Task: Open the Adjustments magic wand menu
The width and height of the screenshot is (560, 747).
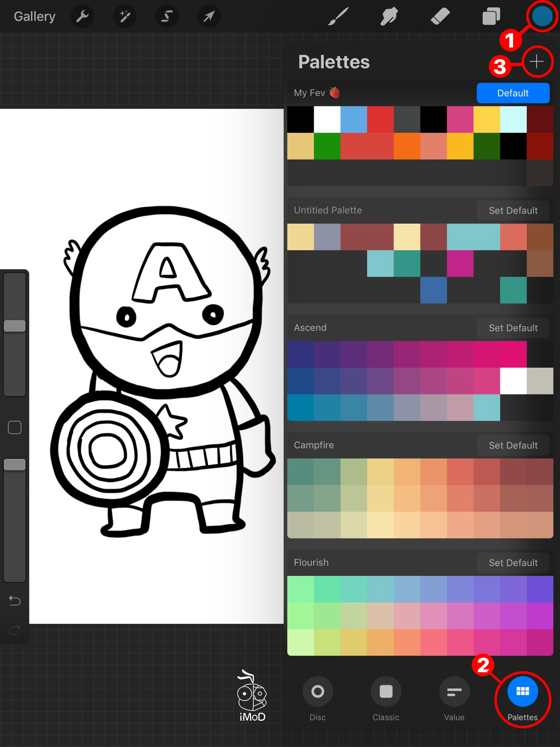Action: 124,17
